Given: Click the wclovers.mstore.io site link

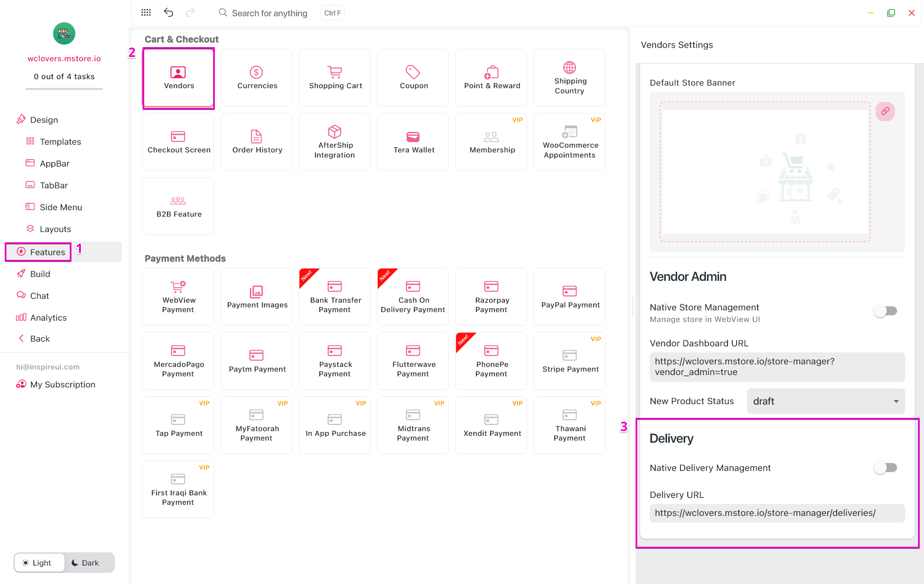Looking at the screenshot, I should click(64, 59).
